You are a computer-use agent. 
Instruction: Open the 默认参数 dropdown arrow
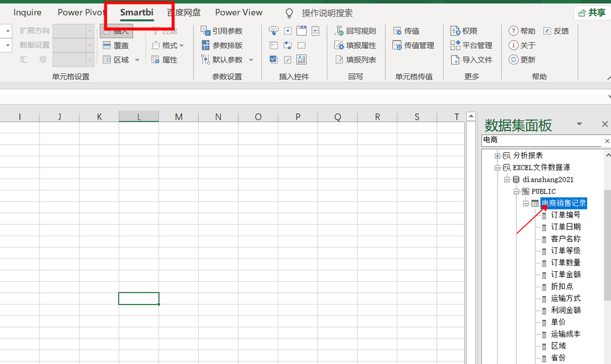pyautogui.click(x=251, y=59)
